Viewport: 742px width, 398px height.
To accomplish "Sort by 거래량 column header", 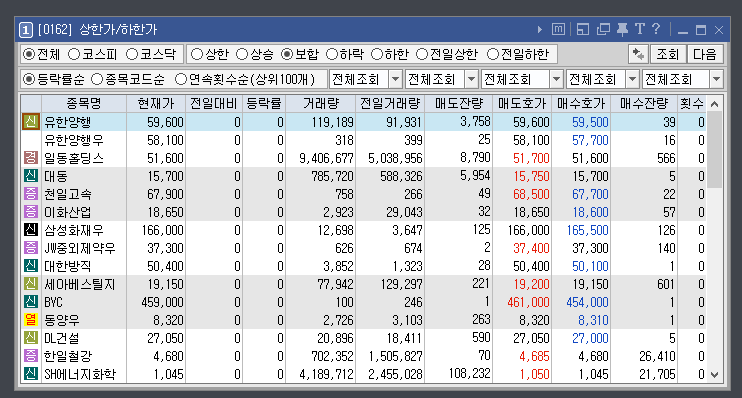I will tap(321, 104).
